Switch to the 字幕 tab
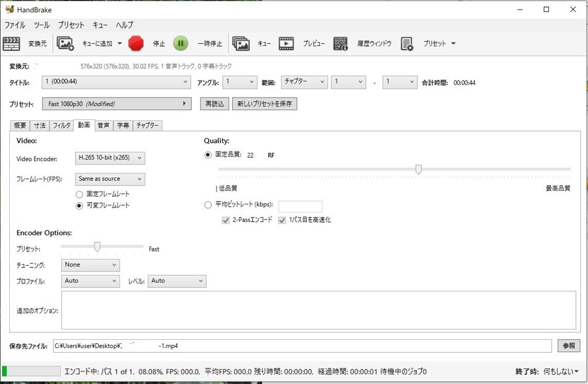The height and width of the screenshot is (384, 588). coord(123,126)
